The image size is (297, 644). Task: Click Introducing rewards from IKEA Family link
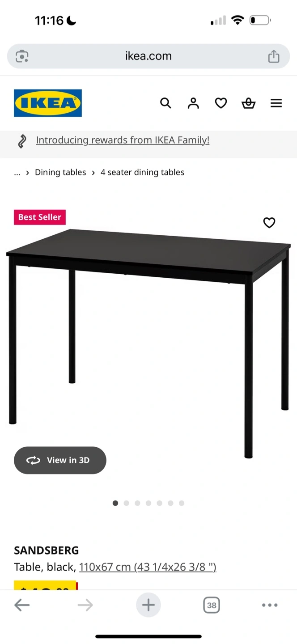123,140
